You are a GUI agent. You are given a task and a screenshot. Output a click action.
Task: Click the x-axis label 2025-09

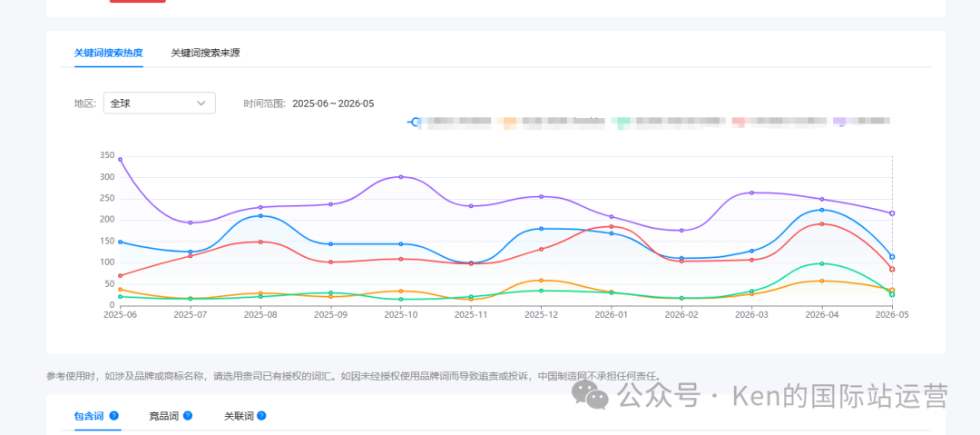point(330,315)
